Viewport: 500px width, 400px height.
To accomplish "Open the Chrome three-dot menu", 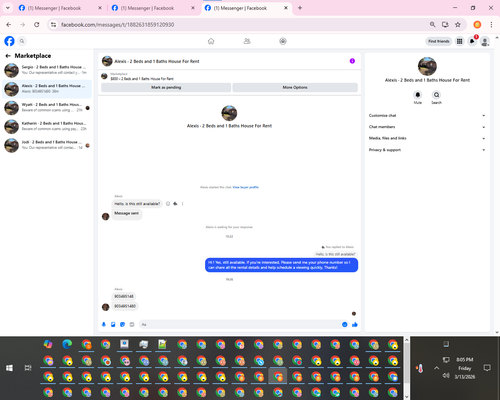I will pos(491,24).
